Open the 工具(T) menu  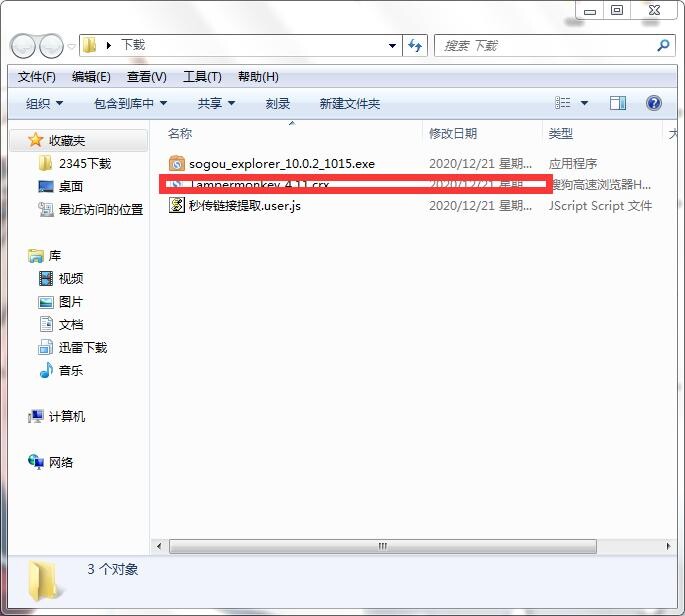pos(201,77)
